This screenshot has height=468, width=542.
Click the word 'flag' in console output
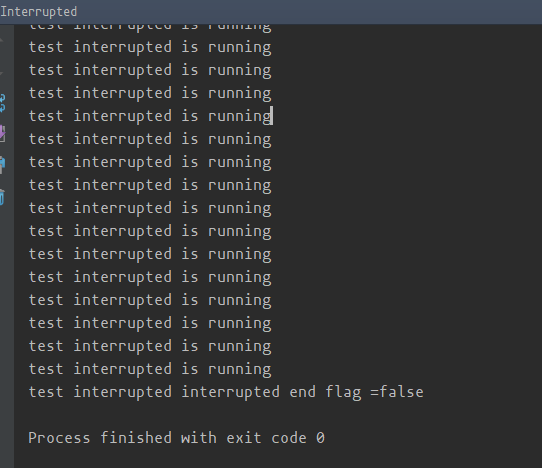point(343,392)
